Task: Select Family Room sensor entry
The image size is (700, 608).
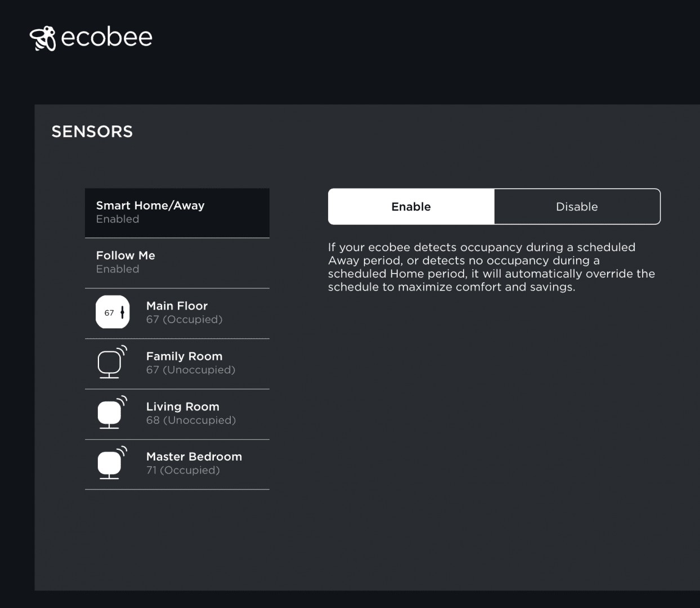Action: 177,364
